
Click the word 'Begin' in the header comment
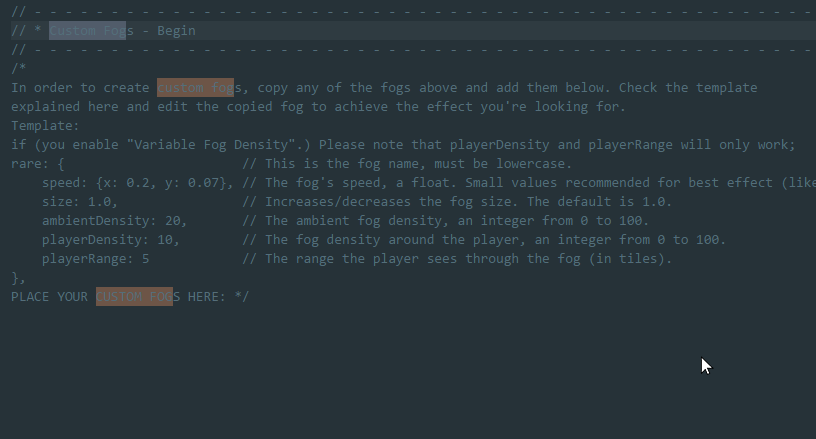pyautogui.click(x=176, y=31)
